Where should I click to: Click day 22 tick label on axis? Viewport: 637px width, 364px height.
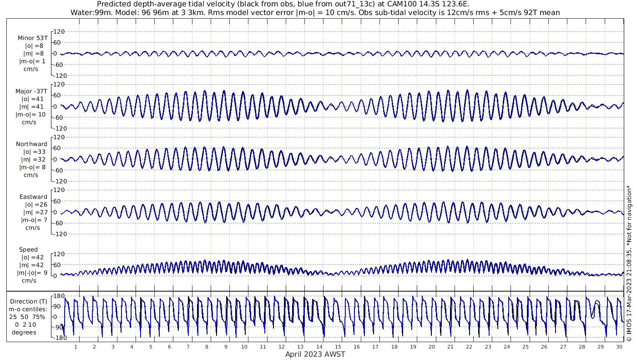pos(469,346)
